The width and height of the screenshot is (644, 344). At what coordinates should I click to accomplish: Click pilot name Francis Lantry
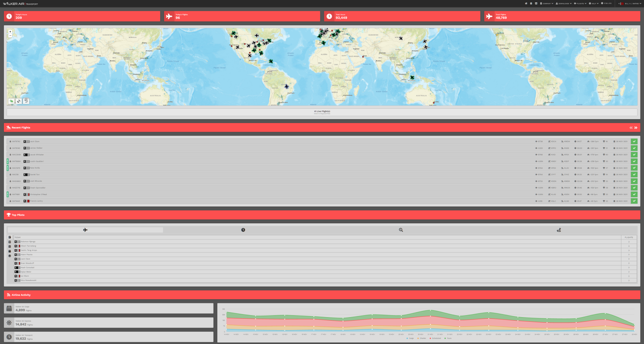pyautogui.click(x=36, y=201)
